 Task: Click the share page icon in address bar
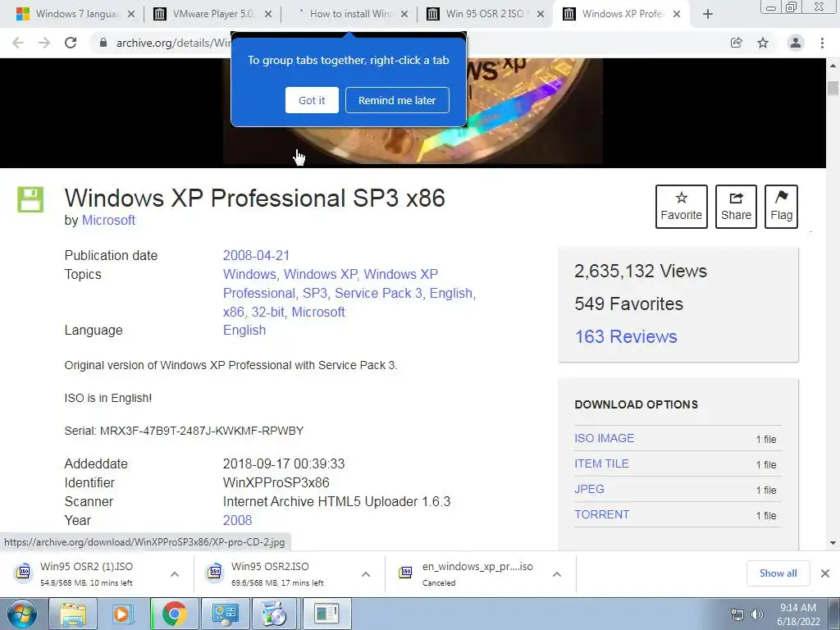point(736,43)
